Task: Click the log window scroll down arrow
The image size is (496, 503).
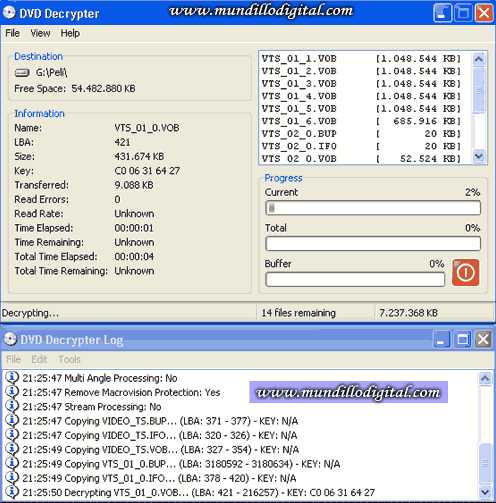Action: click(x=485, y=492)
